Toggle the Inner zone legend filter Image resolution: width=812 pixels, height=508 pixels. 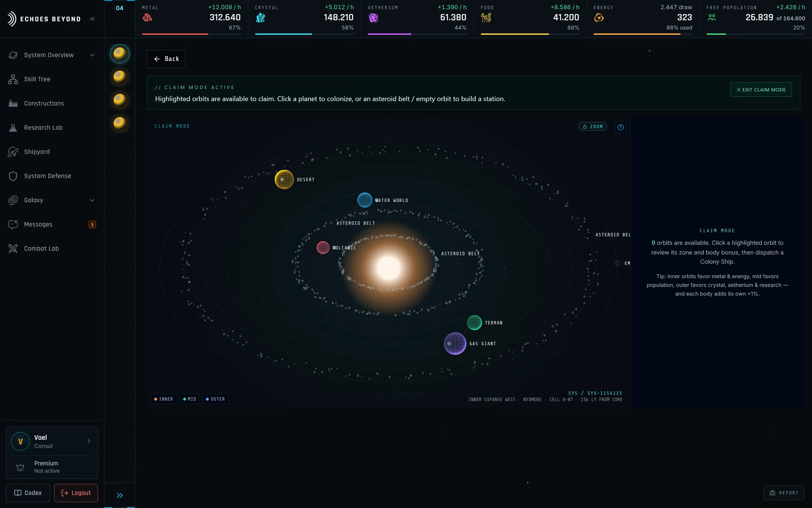(164, 399)
